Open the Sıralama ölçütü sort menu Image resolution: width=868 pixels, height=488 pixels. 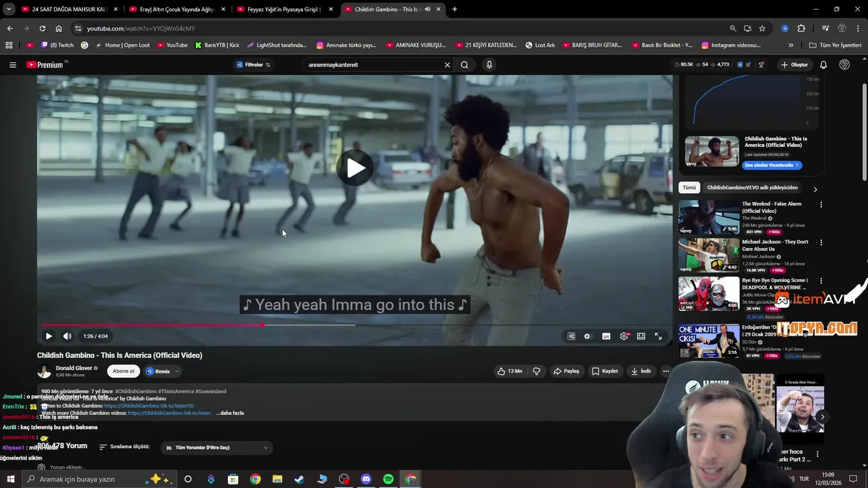(125, 447)
